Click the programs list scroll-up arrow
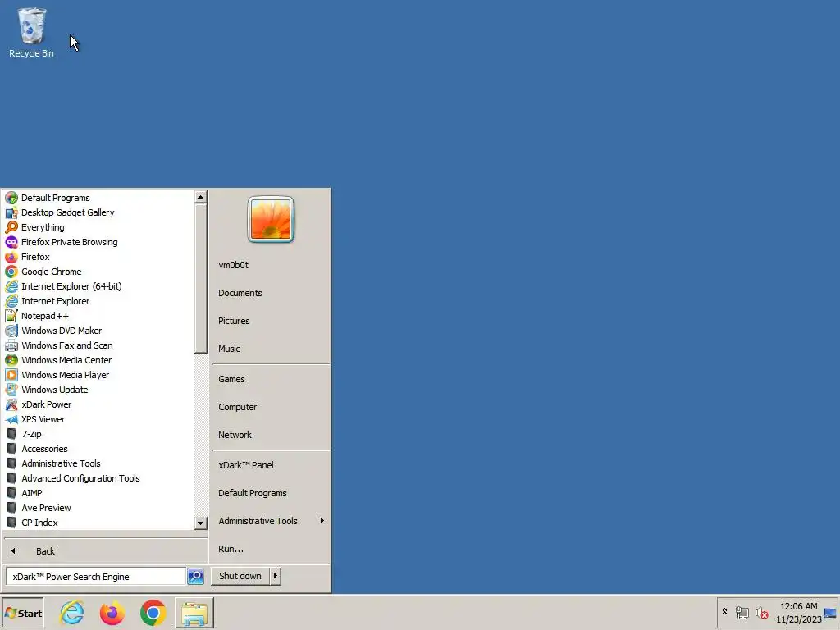 (x=200, y=197)
